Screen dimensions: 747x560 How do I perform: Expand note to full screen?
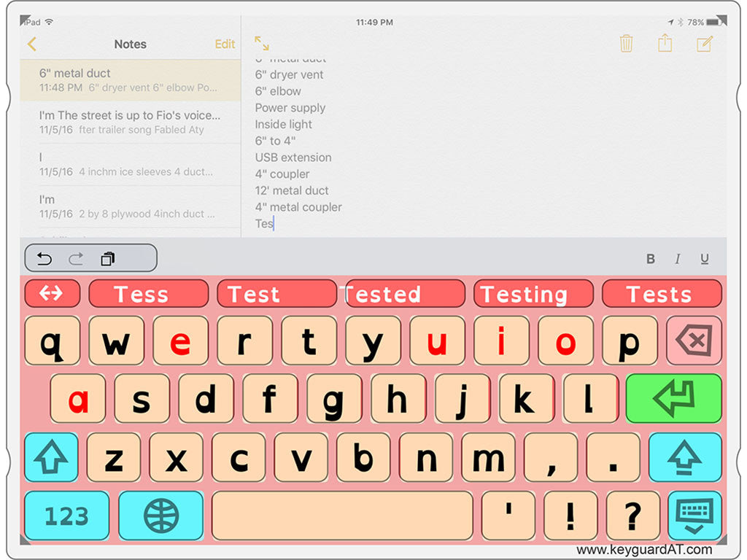tap(262, 44)
